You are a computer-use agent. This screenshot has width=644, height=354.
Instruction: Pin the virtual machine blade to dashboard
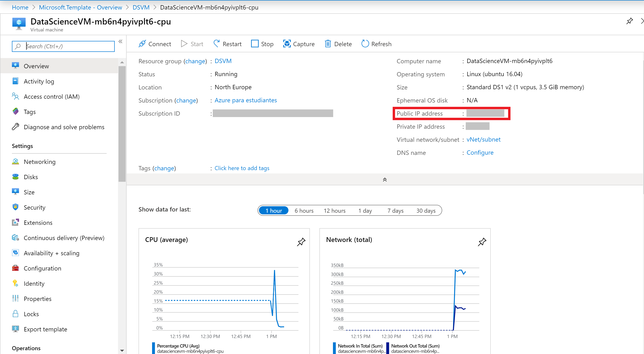click(x=629, y=21)
